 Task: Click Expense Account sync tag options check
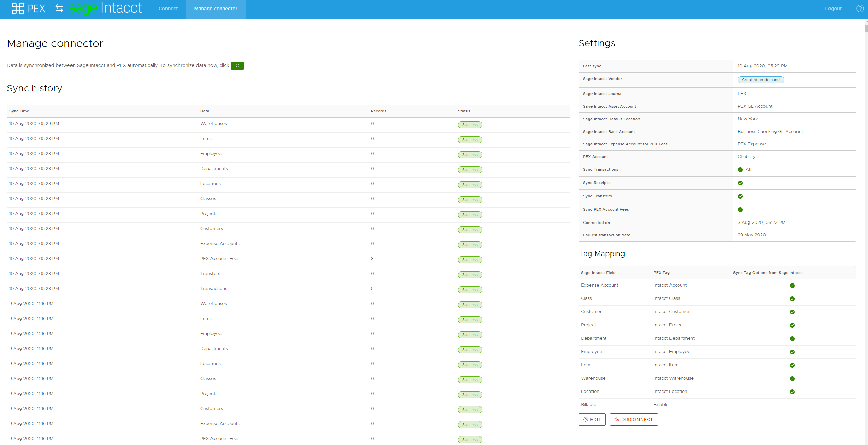pos(792,286)
